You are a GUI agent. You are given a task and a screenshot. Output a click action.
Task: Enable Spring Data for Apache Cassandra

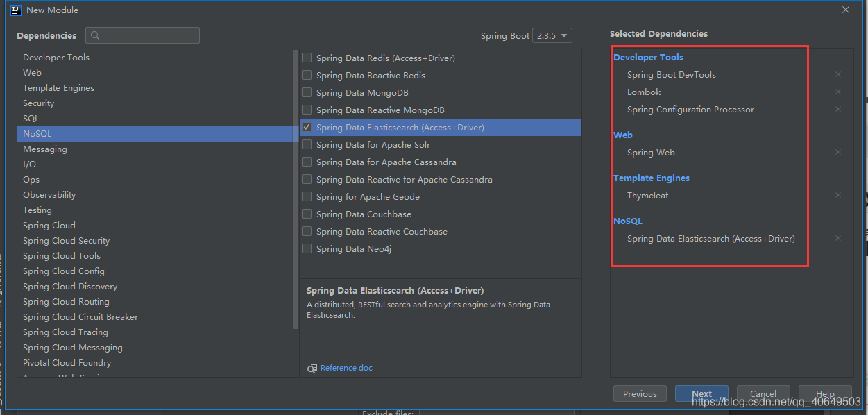coord(307,162)
